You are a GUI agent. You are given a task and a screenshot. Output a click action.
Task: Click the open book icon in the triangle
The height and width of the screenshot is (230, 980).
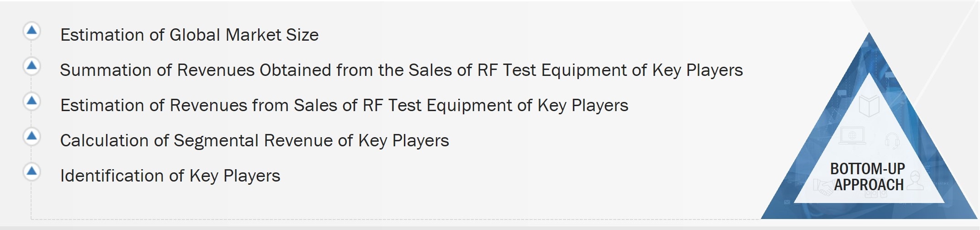tap(869, 106)
